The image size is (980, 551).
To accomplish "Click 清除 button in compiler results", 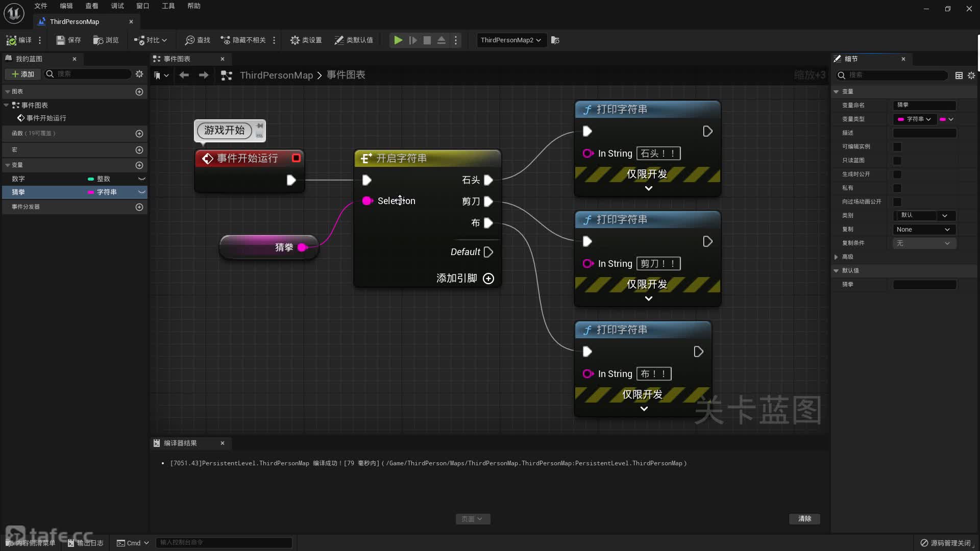I will click(x=804, y=519).
